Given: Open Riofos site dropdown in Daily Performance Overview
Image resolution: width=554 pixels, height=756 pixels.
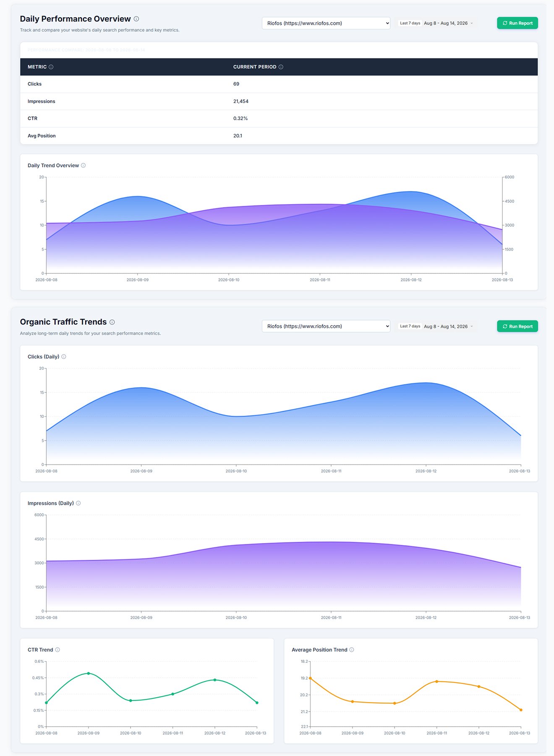Looking at the screenshot, I should pos(326,23).
